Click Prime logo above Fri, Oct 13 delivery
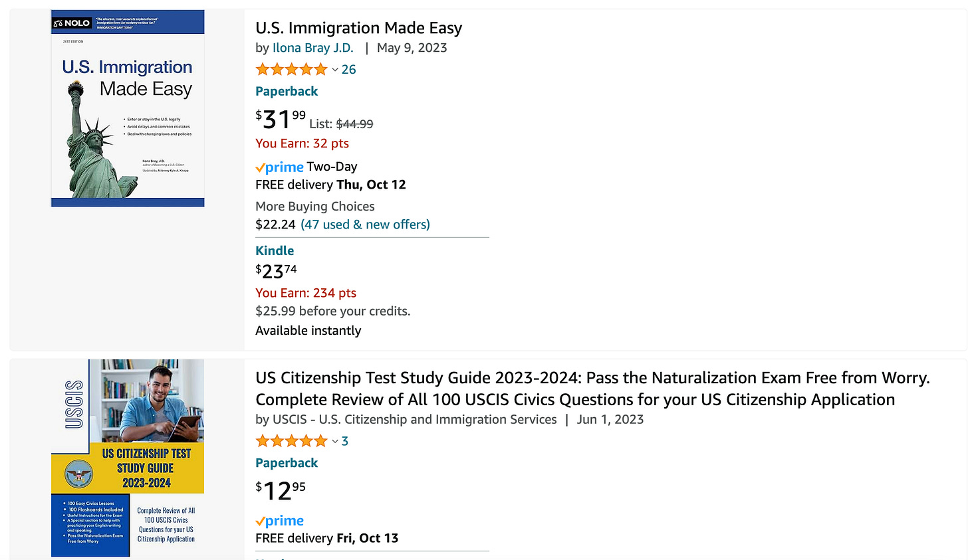The width and height of the screenshot is (968, 560). tap(279, 521)
